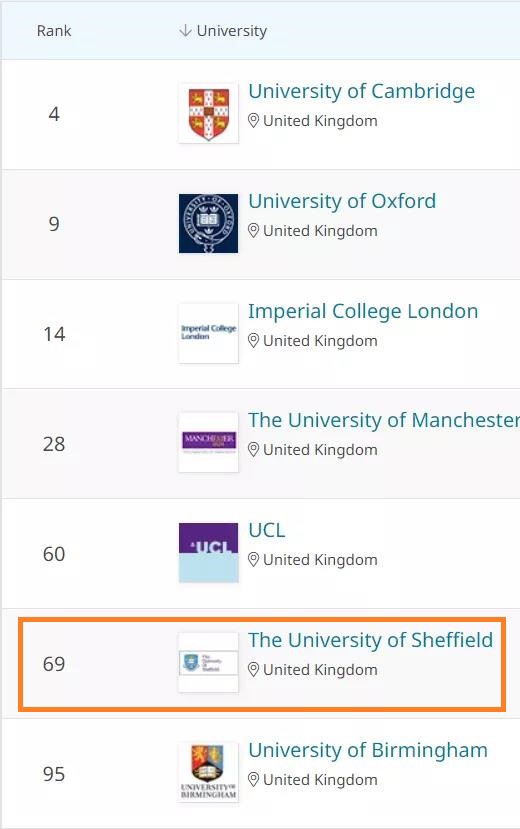
Task: Click the University of Sheffield logo
Action: [208, 662]
